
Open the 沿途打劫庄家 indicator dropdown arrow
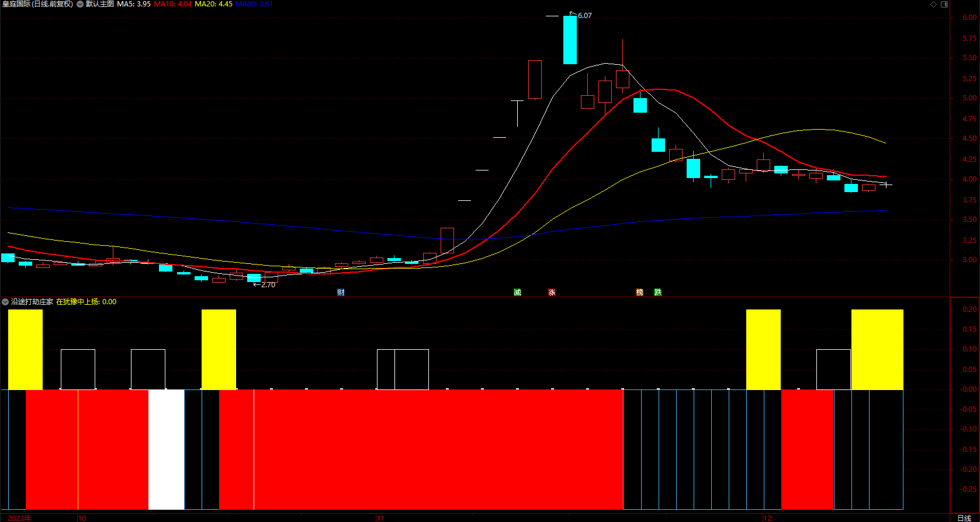pos(5,302)
